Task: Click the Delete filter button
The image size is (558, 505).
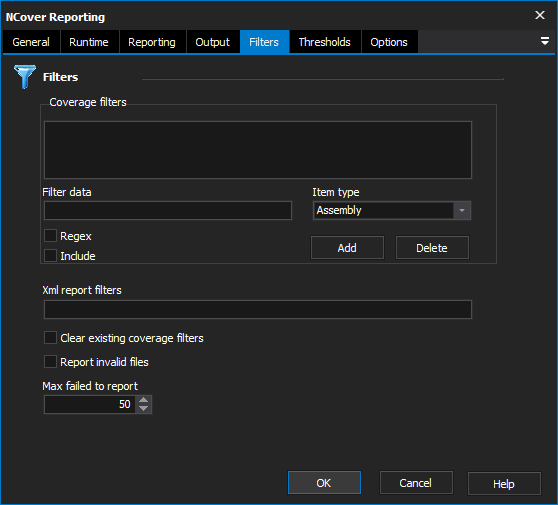Action: pyautogui.click(x=432, y=248)
